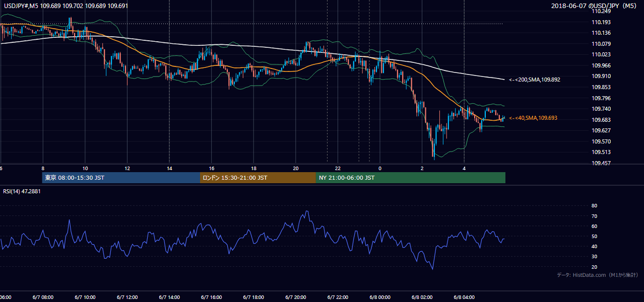Select the 6/7 16:00 date axis label
This screenshot has width=644, height=302.
212,297
